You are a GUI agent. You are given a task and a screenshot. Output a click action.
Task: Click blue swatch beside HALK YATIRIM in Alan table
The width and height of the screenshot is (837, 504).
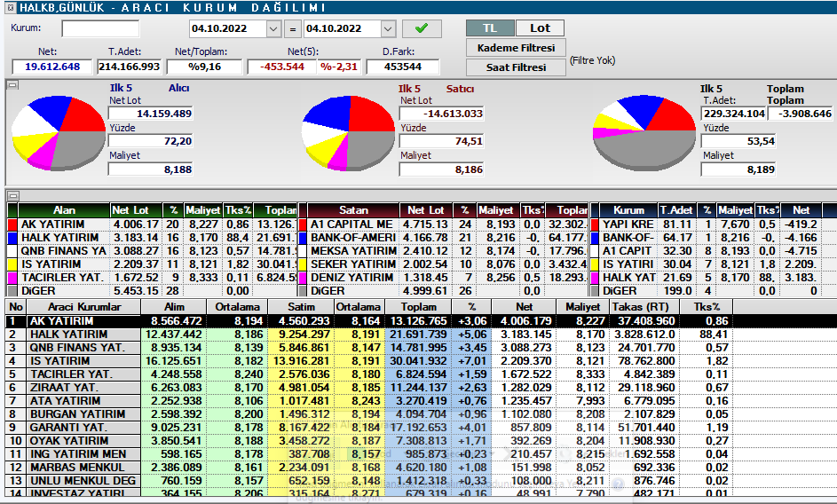coord(12,238)
